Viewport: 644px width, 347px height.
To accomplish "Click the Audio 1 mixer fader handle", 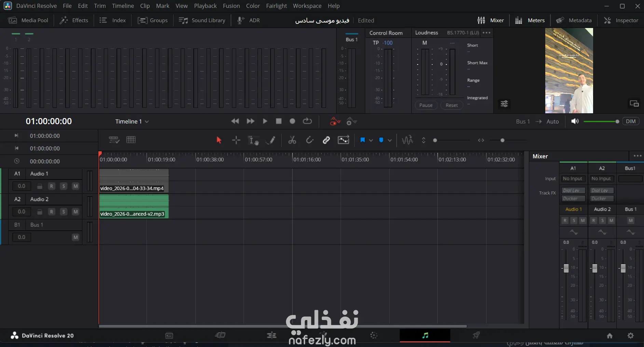I will pos(566,268).
